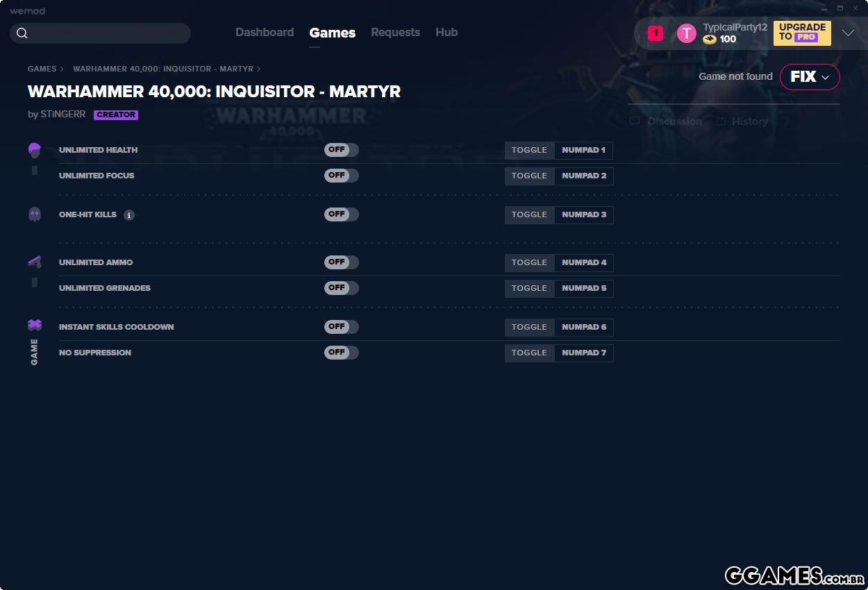868x590 pixels.
Task: Click the search magnifier icon
Action: [22, 33]
